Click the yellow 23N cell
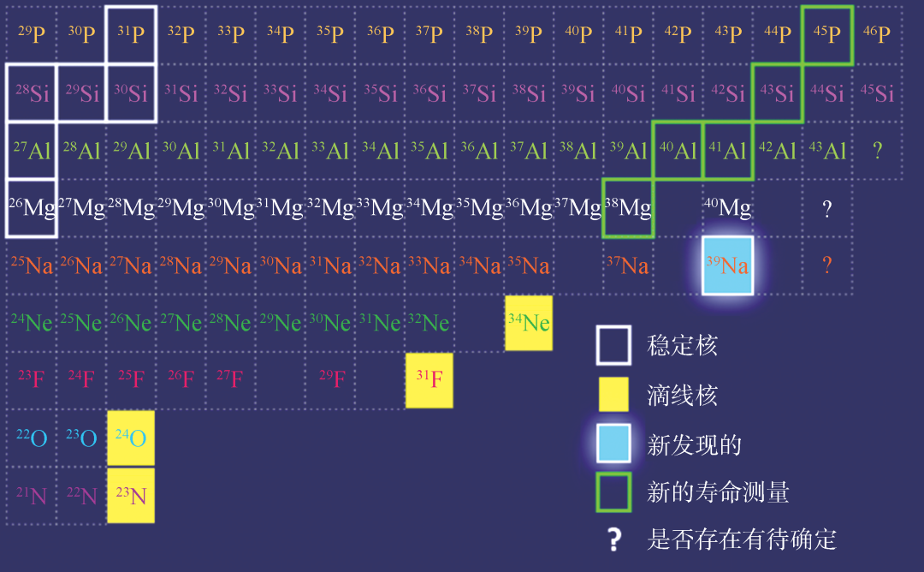Image resolution: width=924 pixels, height=572 pixels. [x=131, y=496]
